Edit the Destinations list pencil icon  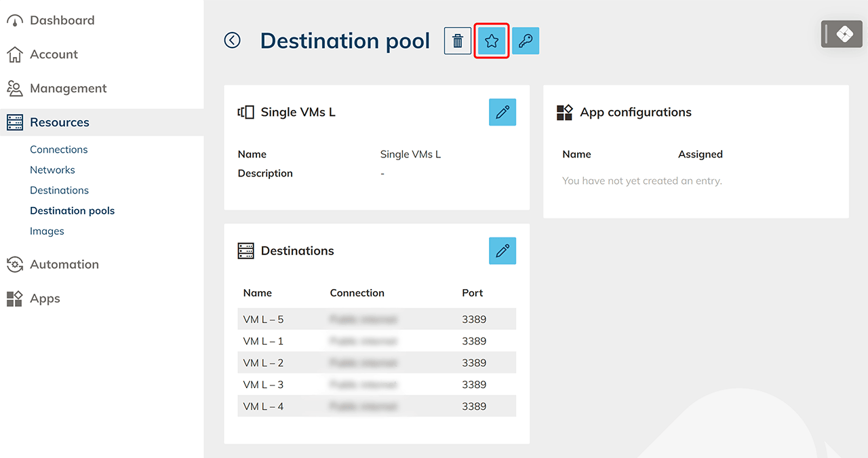(502, 251)
